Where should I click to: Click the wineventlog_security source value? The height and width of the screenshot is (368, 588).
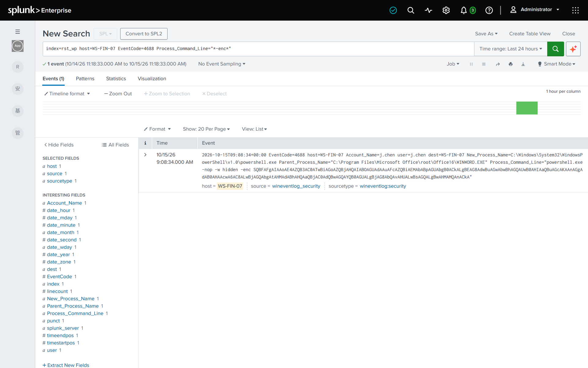pos(296,186)
